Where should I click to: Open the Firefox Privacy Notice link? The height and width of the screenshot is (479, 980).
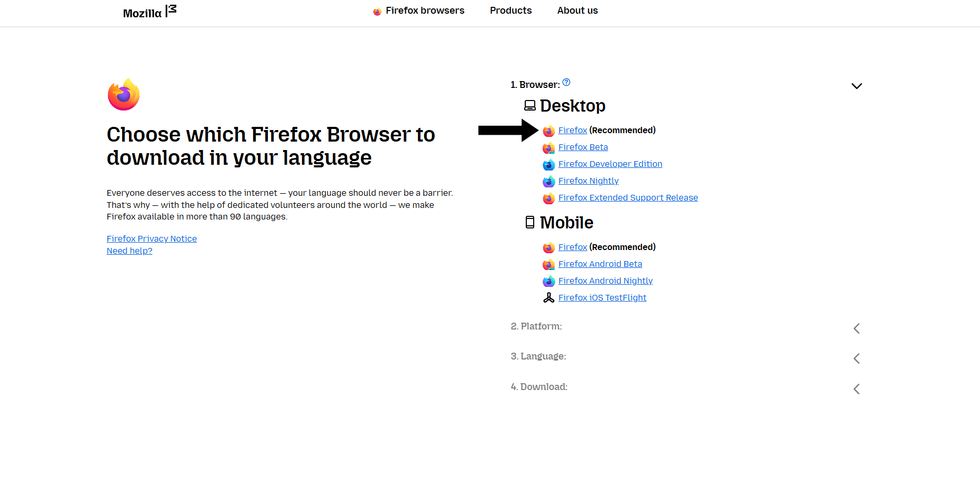(152, 238)
